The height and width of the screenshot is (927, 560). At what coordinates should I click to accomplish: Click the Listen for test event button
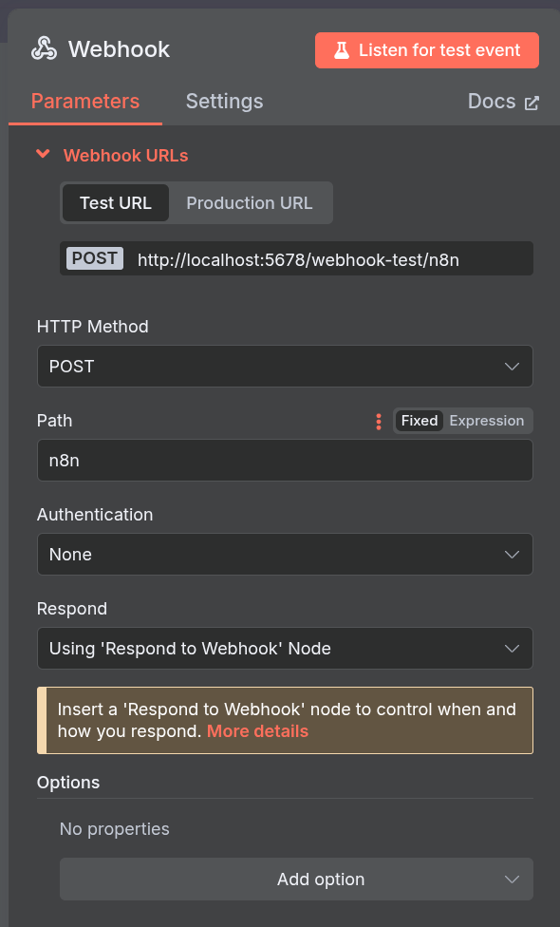pos(426,50)
